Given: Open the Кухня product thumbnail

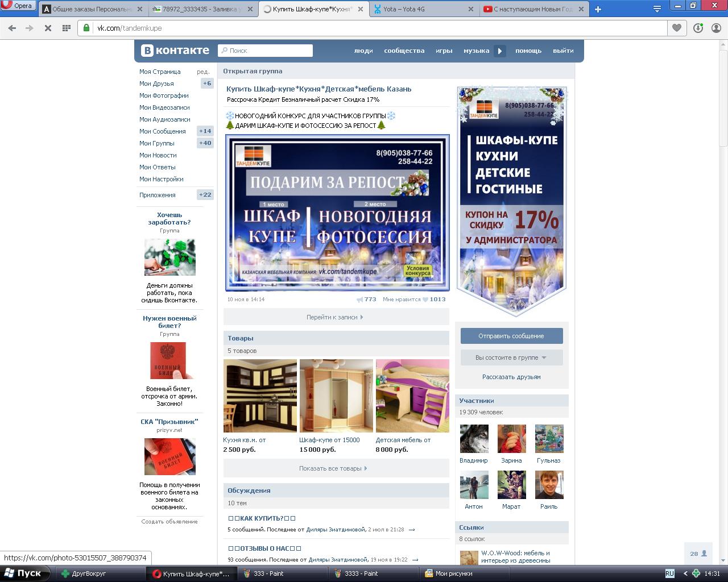Looking at the screenshot, I should [x=260, y=396].
